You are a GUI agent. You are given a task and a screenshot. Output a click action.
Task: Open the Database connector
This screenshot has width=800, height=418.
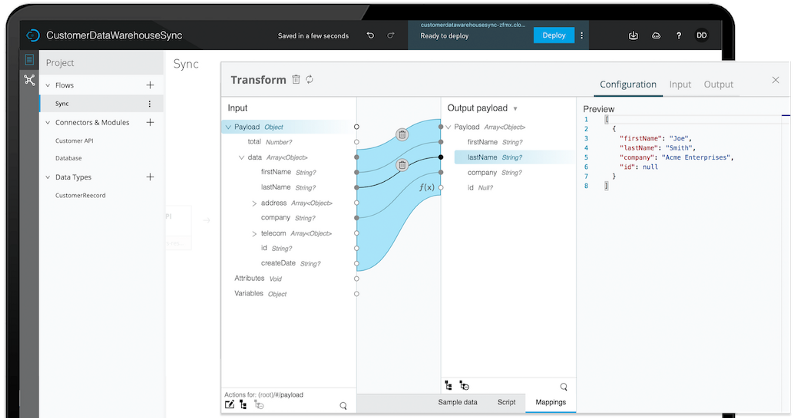(x=68, y=158)
